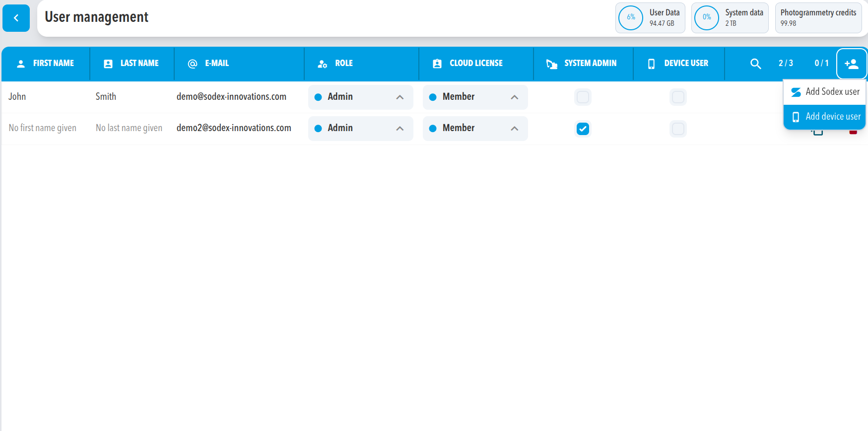Image resolution: width=868 pixels, height=431 pixels.
Task: Uncheck System Admin for demo2 user
Action: (x=583, y=129)
